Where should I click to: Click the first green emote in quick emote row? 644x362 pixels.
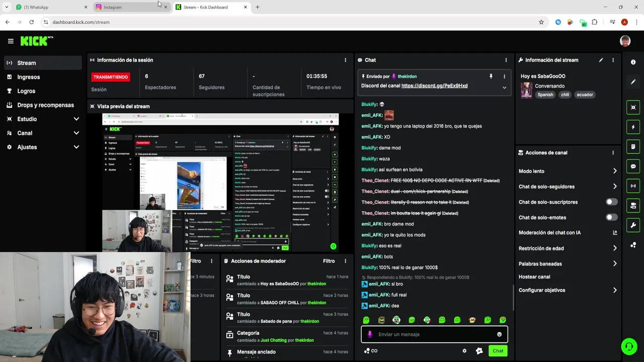(366, 320)
